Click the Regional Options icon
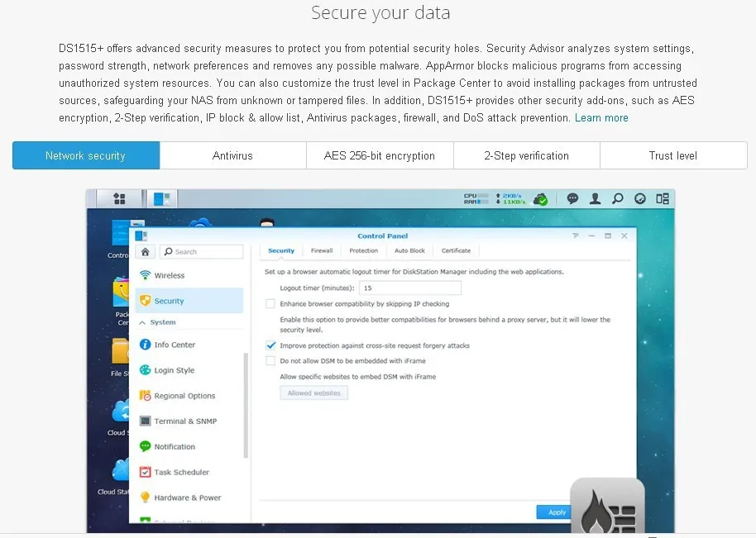Screen dimensions: 756x538 click(x=145, y=395)
